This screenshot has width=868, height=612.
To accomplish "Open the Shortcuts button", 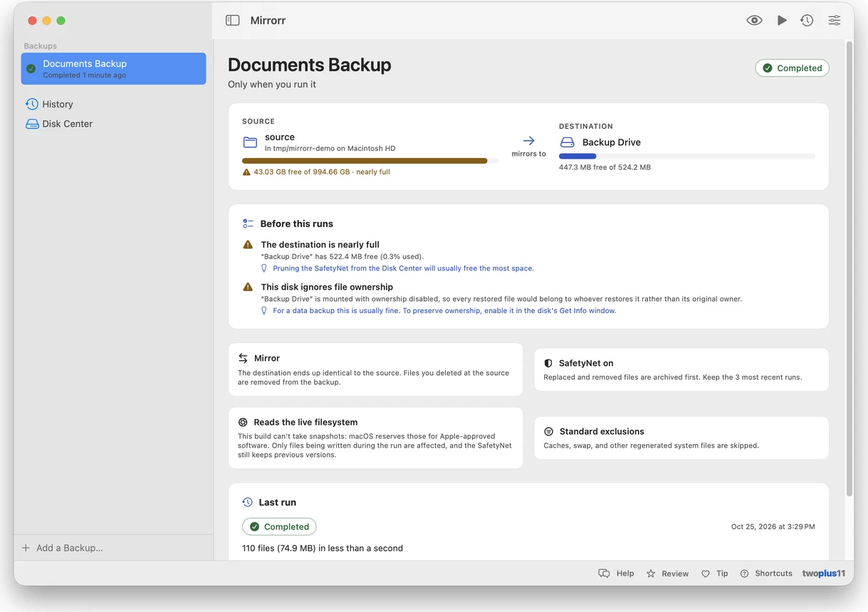I will click(766, 574).
